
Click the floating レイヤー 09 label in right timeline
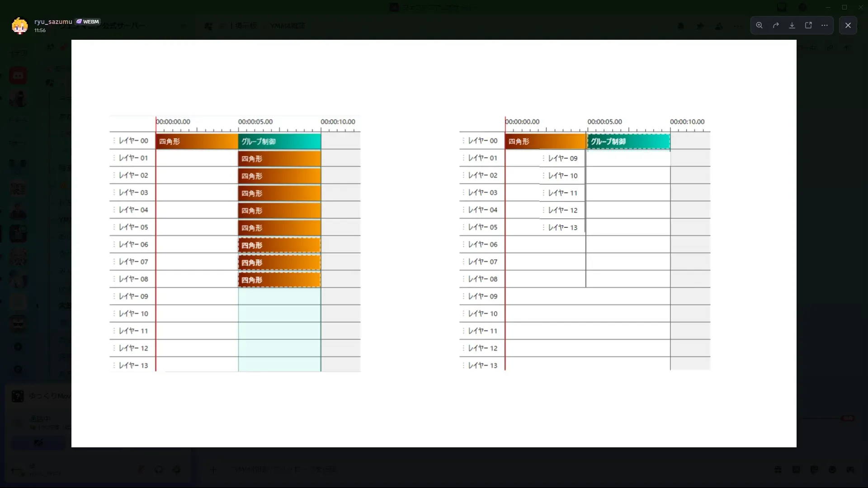pos(562,158)
